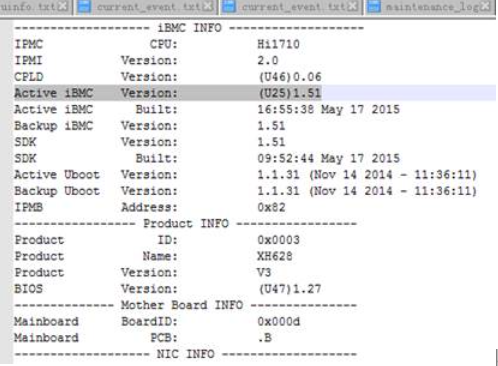
Task: Click the 'Active Uboot' row label
Action: (57, 175)
